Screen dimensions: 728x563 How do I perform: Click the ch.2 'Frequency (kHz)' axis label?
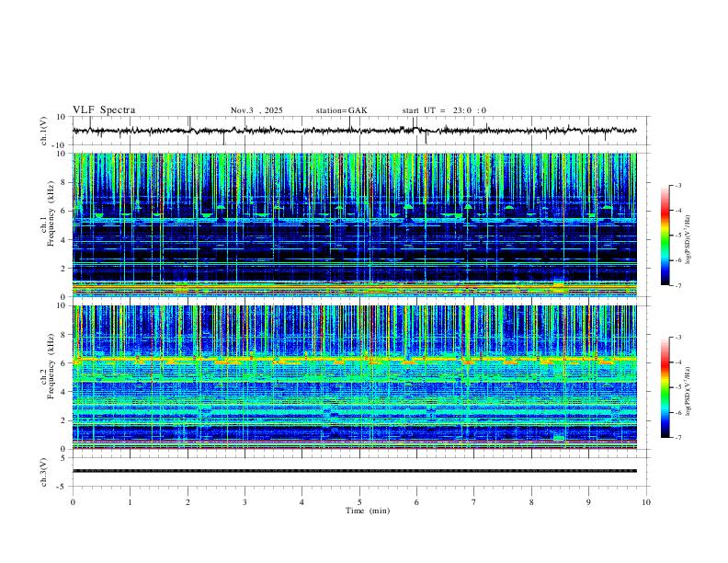tap(51, 366)
